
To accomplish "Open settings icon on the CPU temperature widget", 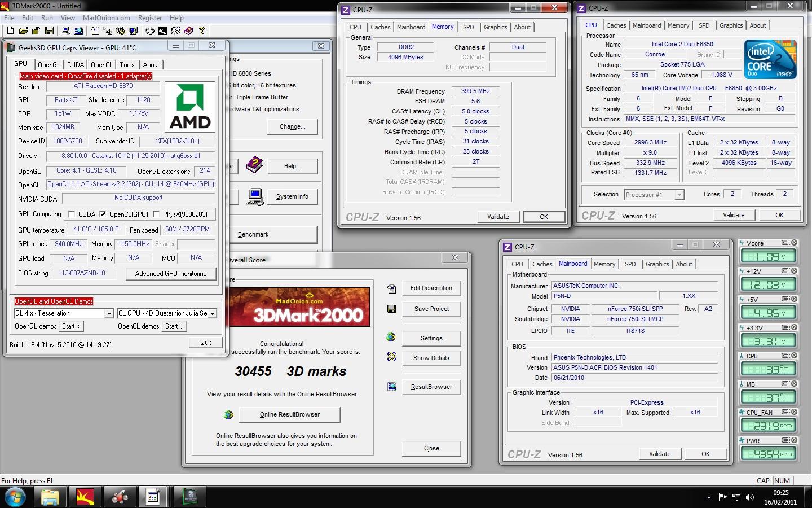I will tap(785, 356).
